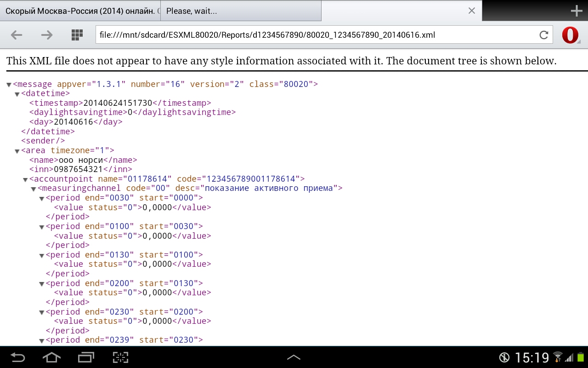Reload the current XML page
This screenshot has height=368, width=588.
pos(544,34)
